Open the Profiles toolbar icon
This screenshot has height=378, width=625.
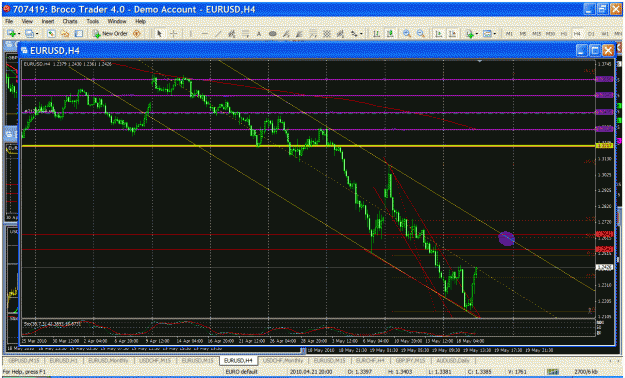tap(29, 34)
